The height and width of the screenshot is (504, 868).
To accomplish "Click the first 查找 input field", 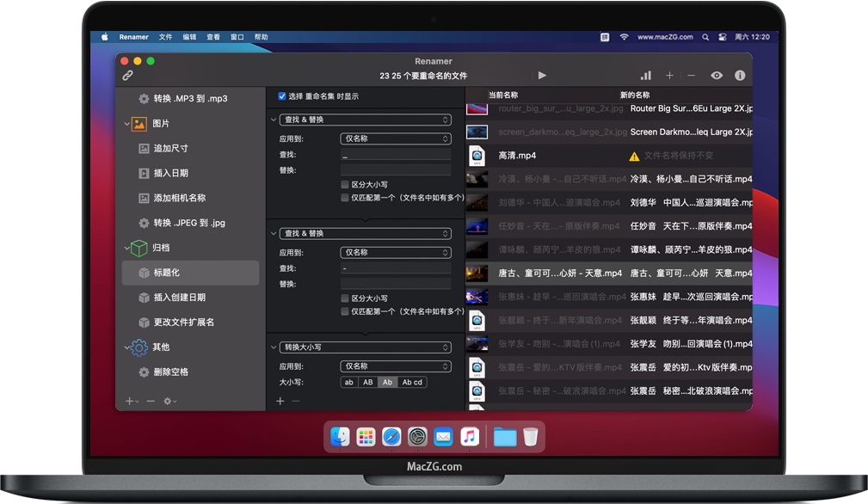I will point(396,155).
